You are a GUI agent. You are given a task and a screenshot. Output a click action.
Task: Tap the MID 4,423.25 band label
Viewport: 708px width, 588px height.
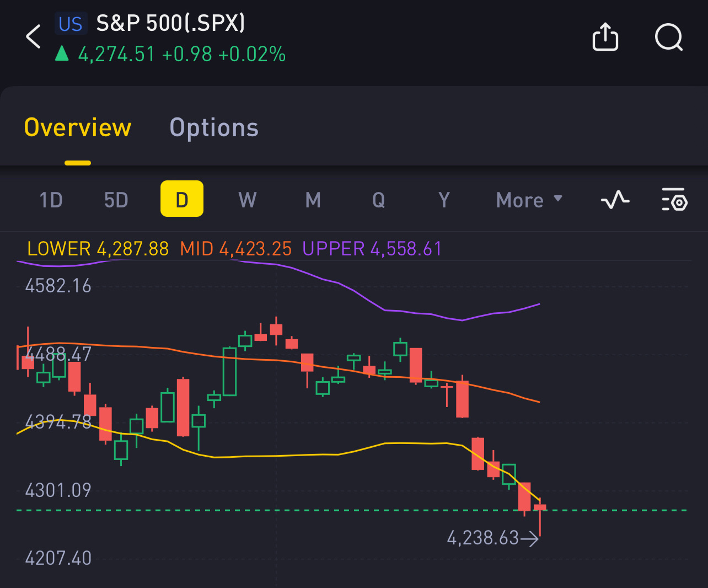(236, 249)
